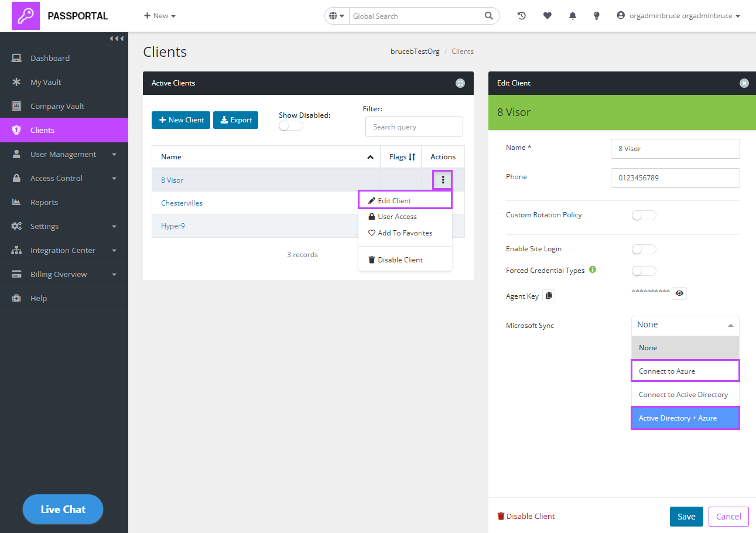Click the Phone input field
The width and height of the screenshot is (756, 533).
(675, 178)
